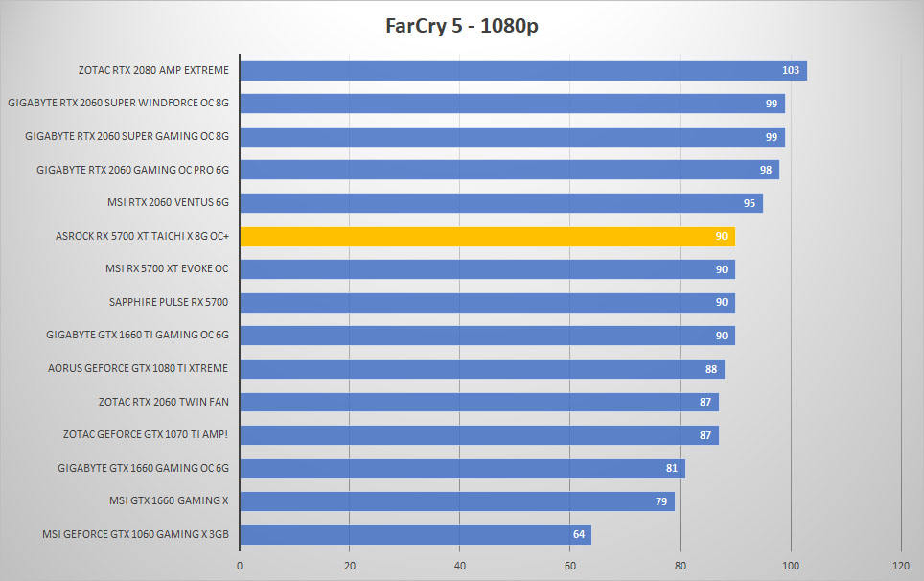Click value 87 on ZOTAC RTX 2060 TWIN FAN bar
This screenshot has width=924, height=581.
705,402
